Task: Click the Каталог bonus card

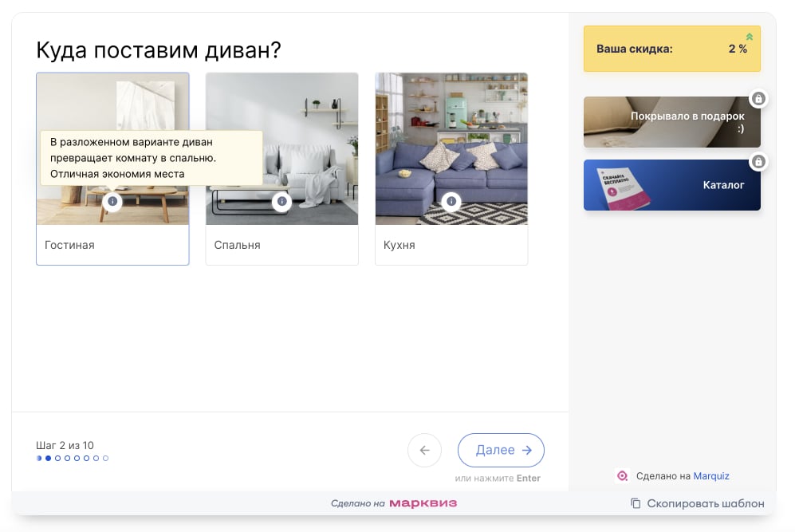Action: (x=671, y=185)
